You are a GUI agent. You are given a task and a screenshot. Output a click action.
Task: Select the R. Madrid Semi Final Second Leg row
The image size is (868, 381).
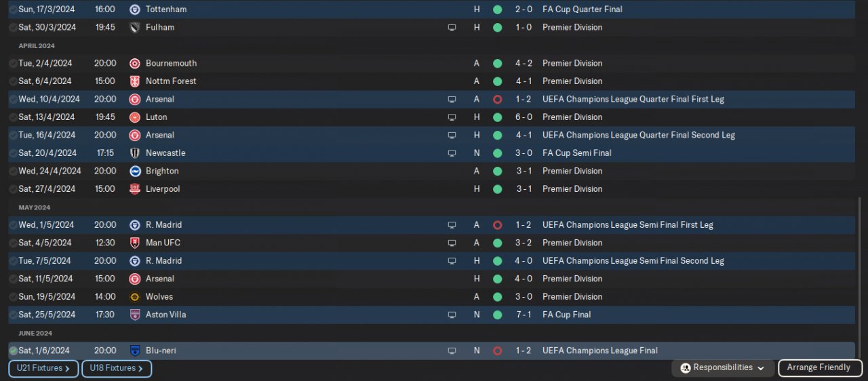339,261
